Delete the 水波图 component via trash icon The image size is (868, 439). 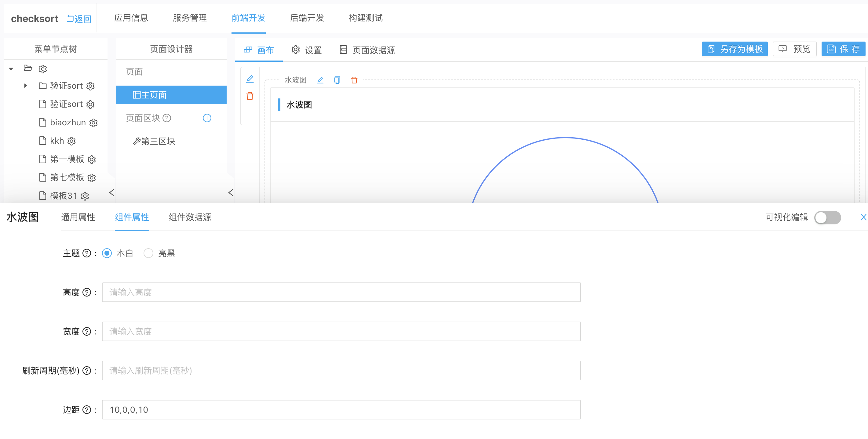pos(354,80)
